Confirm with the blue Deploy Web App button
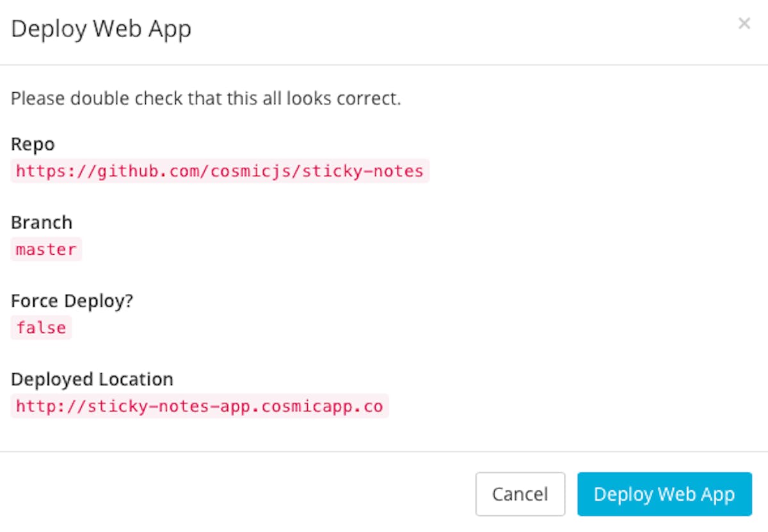The height and width of the screenshot is (532, 768). [664, 494]
